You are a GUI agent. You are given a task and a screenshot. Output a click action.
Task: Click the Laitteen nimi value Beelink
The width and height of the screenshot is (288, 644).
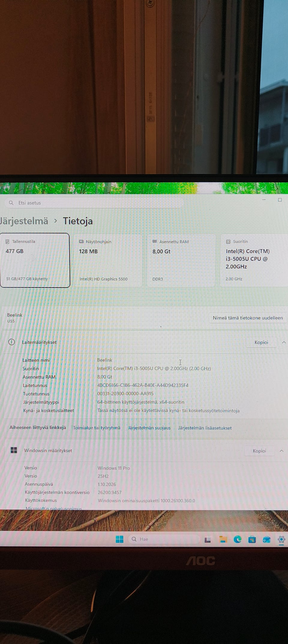pos(104,360)
